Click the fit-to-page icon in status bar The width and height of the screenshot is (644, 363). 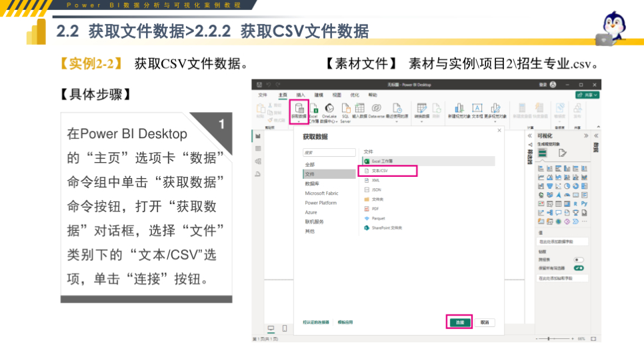593,339
